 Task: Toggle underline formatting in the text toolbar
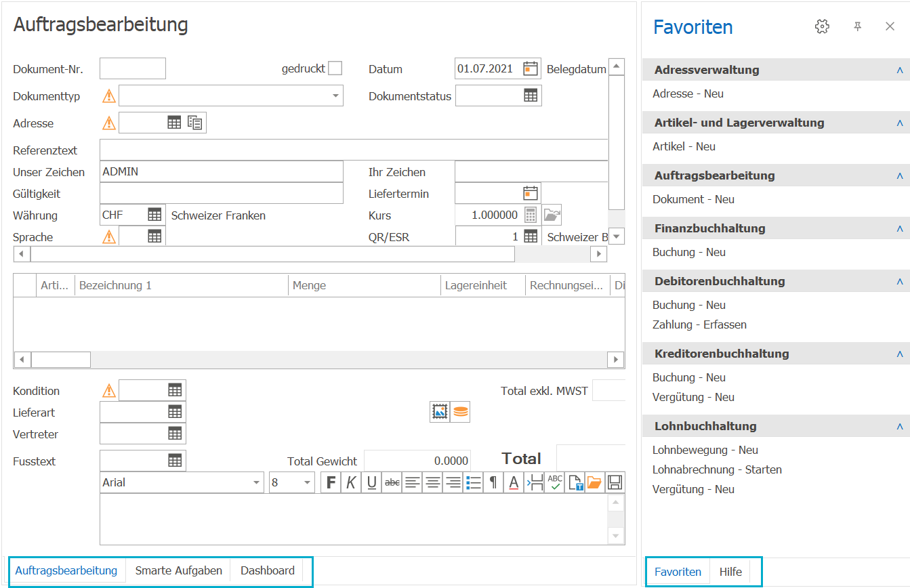tap(371, 482)
